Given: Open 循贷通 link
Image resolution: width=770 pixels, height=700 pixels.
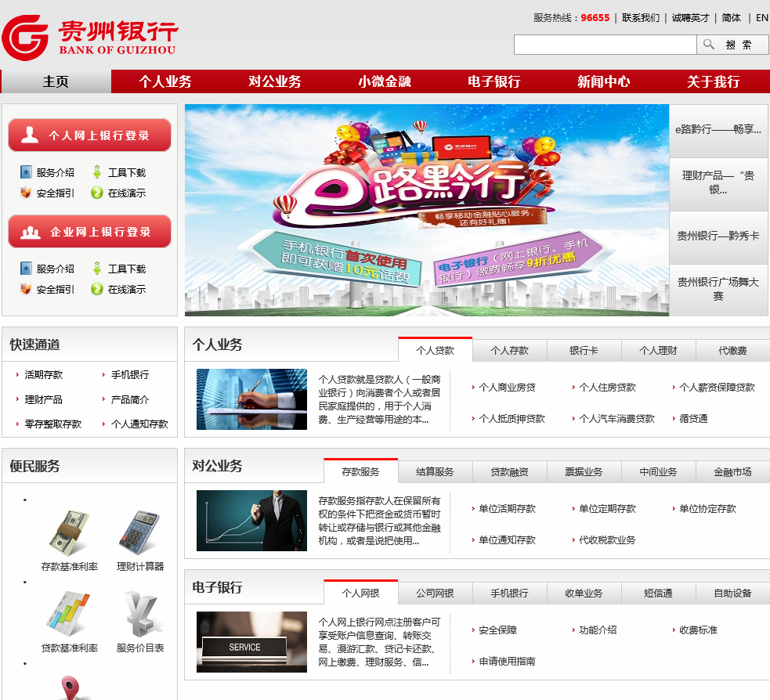Looking at the screenshot, I should (693, 419).
